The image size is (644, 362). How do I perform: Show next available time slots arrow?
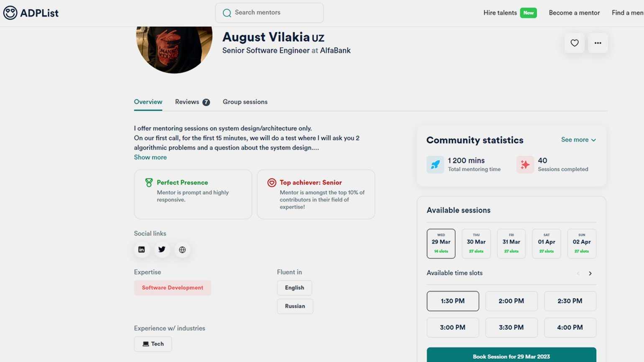click(x=590, y=273)
